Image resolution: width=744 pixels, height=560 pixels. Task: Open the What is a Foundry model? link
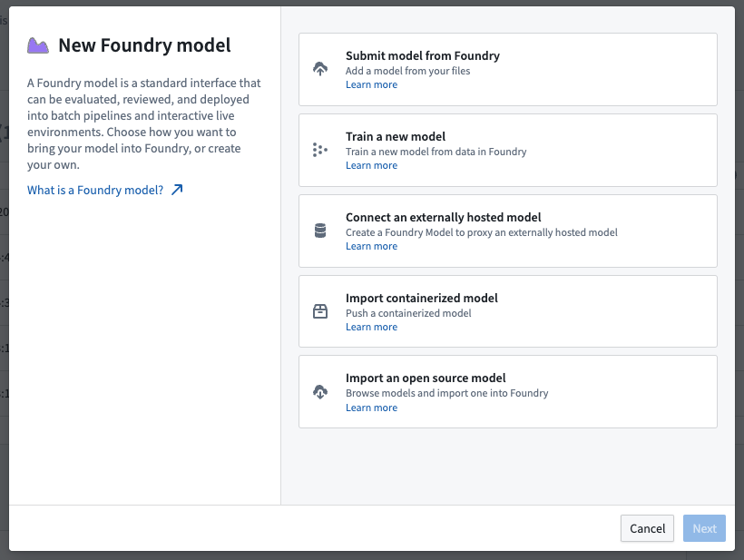(95, 190)
